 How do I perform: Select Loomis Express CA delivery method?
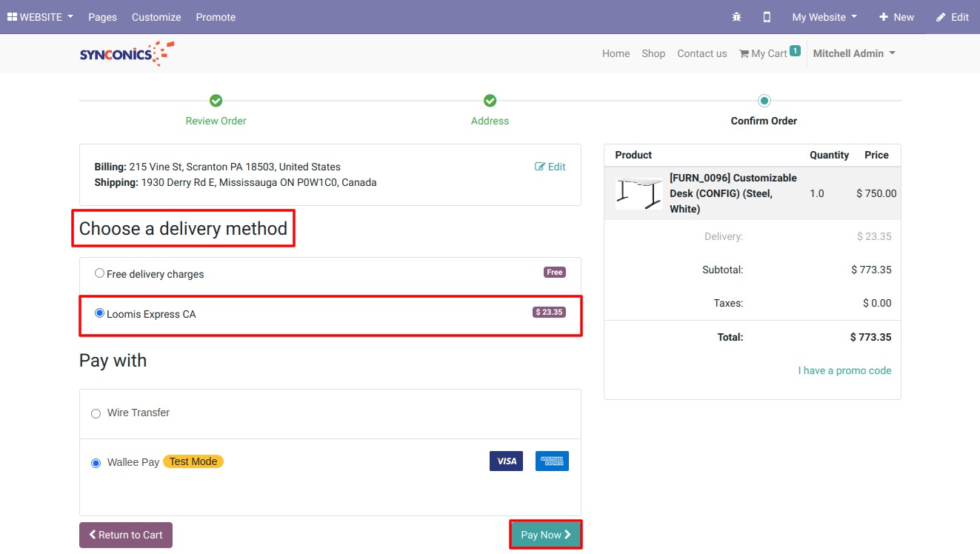click(99, 313)
